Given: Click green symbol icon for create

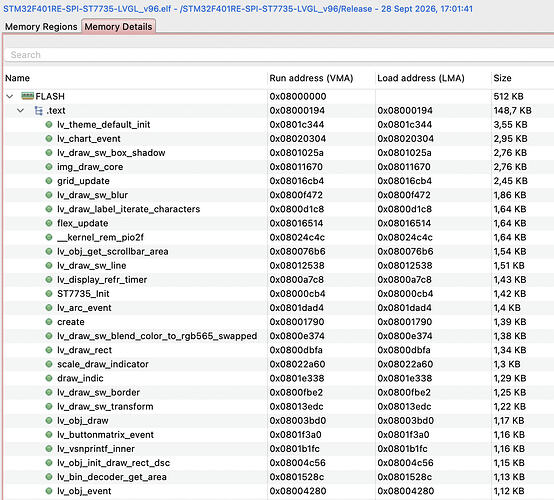Looking at the screenshot, I should (x=49, y=322).
